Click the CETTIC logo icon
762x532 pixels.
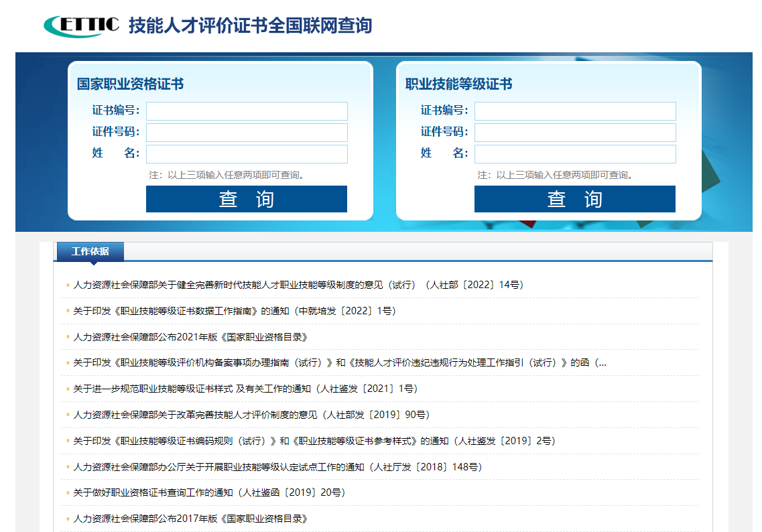click(80, 25)
